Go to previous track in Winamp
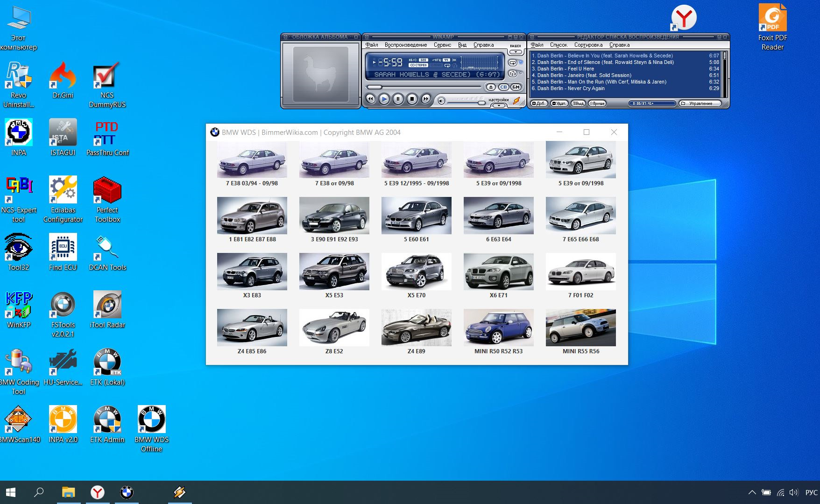 [x=370, y=99]
